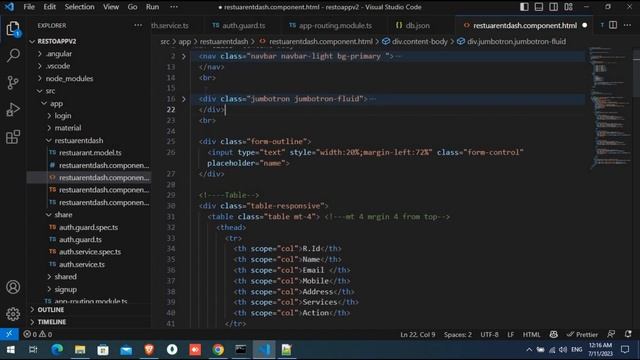The height and width of the screenshot is (360, 640).
Task: Open the Explorer view in activity bar
Action: 13,29
